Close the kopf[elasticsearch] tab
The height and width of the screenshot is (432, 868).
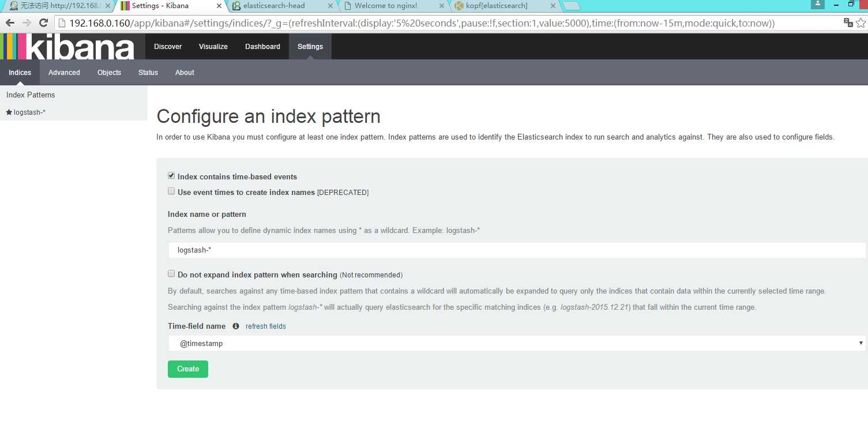(553, 6)
